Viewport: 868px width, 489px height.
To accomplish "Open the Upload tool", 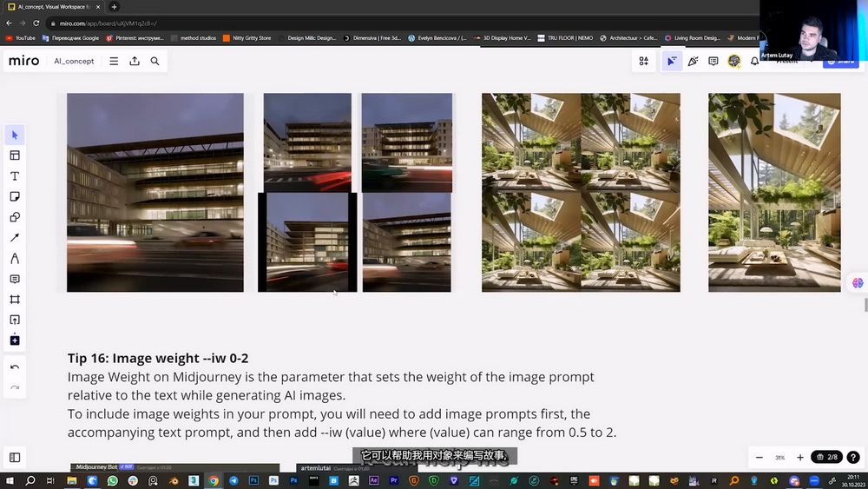I will [15, 320].
